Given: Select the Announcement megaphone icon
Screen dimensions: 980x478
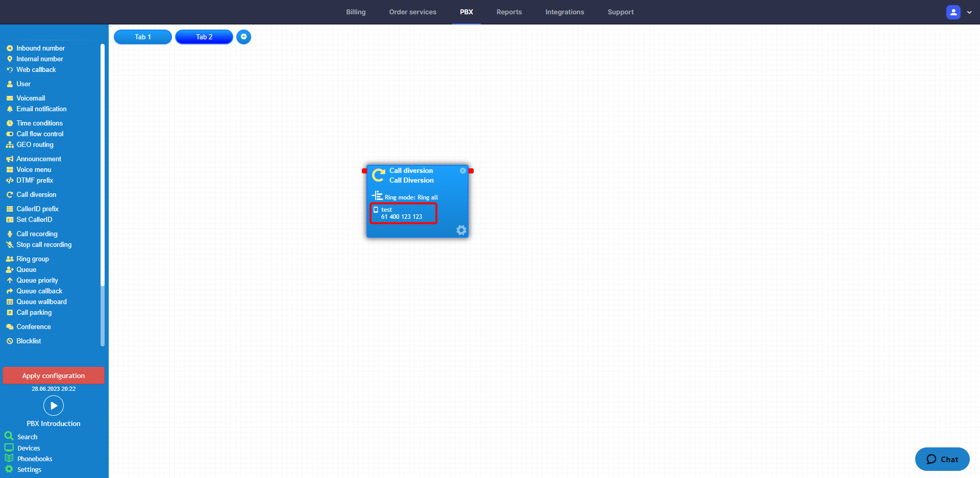Looking at the screenshot, I should 10,159.
